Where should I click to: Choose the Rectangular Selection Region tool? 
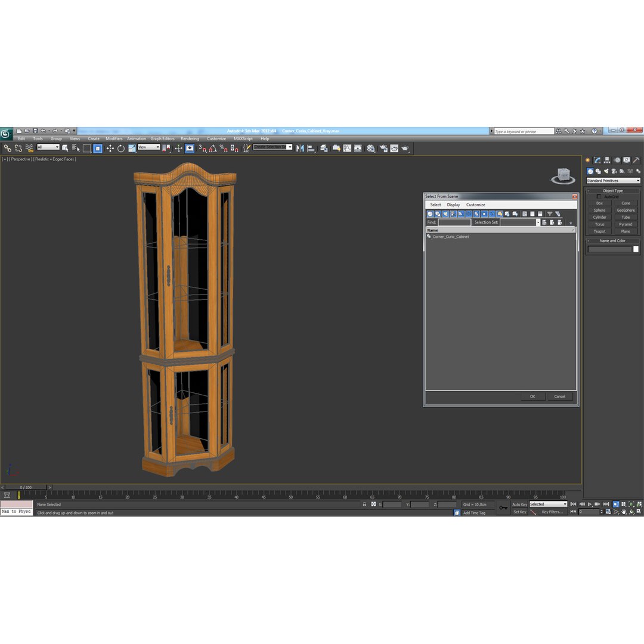point(86,148)
